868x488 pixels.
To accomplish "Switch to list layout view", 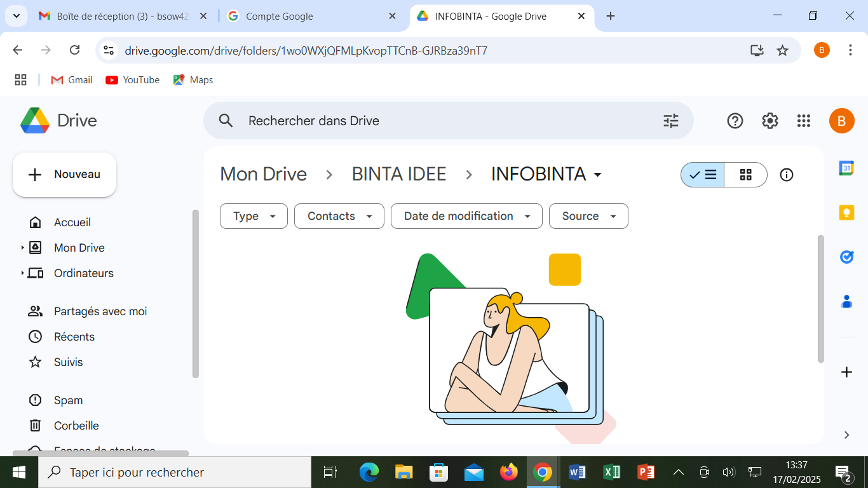I will pos(703,175).
